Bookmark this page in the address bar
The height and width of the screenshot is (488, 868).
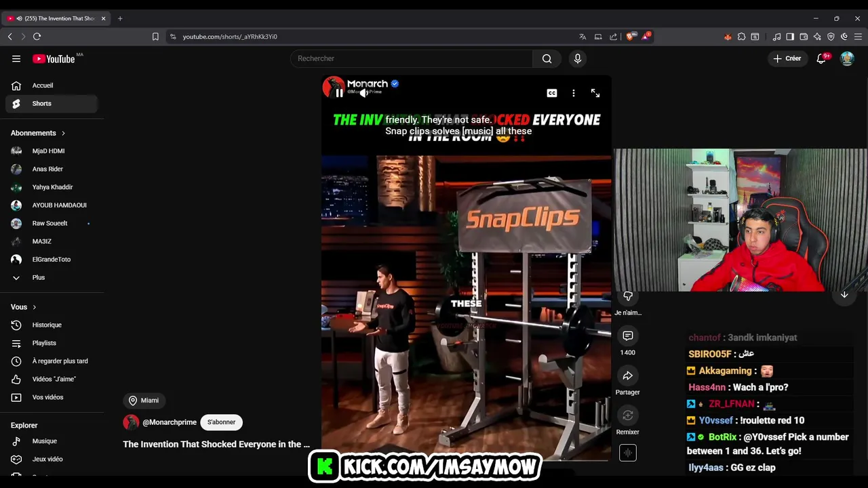pyautogui.click(x=155, y=37)
